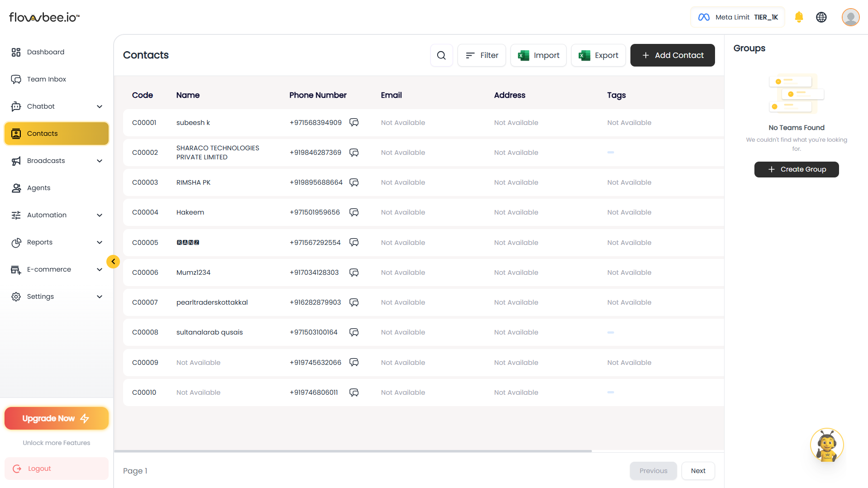868x488 pixels.
Task: Open the Agents page
Action: click(x=57, y=188)
